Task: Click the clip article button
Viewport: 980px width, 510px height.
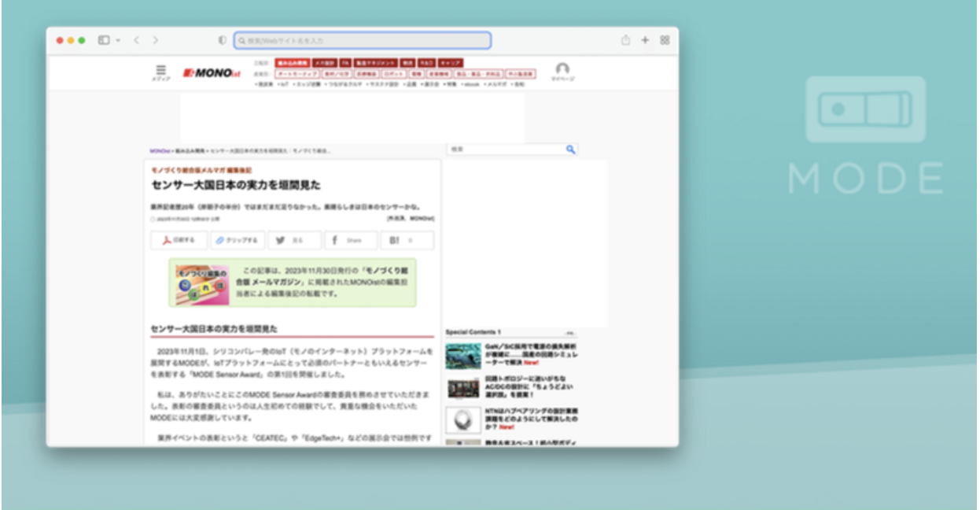Action: (237, 240)
